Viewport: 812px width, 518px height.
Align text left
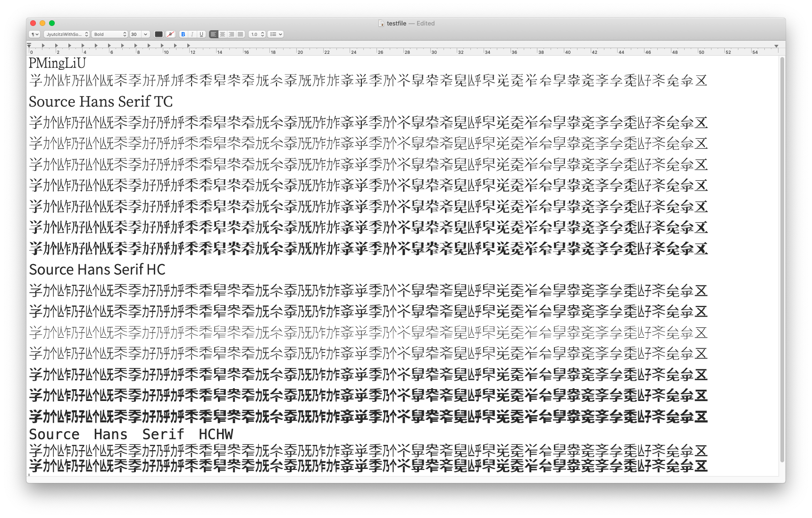click(x=214, y=34)
